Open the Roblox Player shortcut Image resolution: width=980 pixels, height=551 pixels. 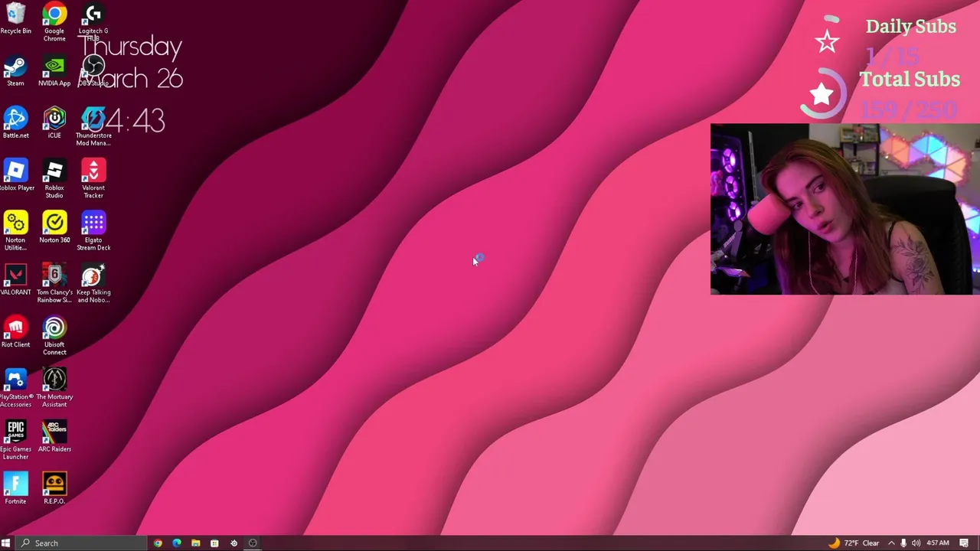click(15, 175)
